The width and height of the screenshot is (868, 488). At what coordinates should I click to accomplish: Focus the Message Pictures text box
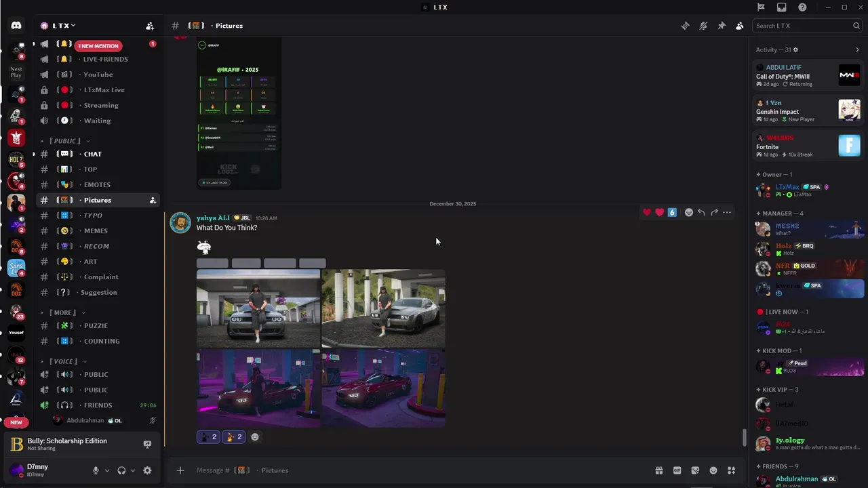(x=420, y=470)
